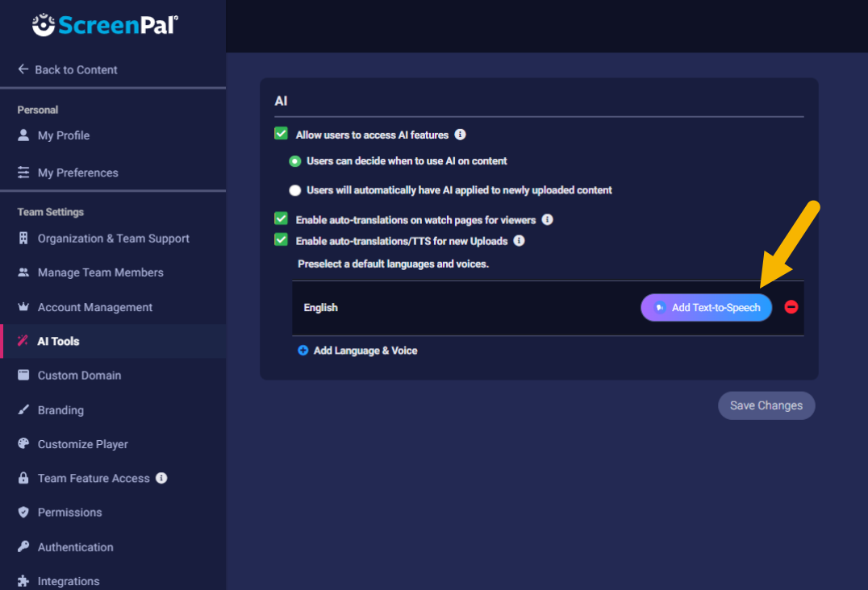Click the red remove English language icon

coord(791,307)
